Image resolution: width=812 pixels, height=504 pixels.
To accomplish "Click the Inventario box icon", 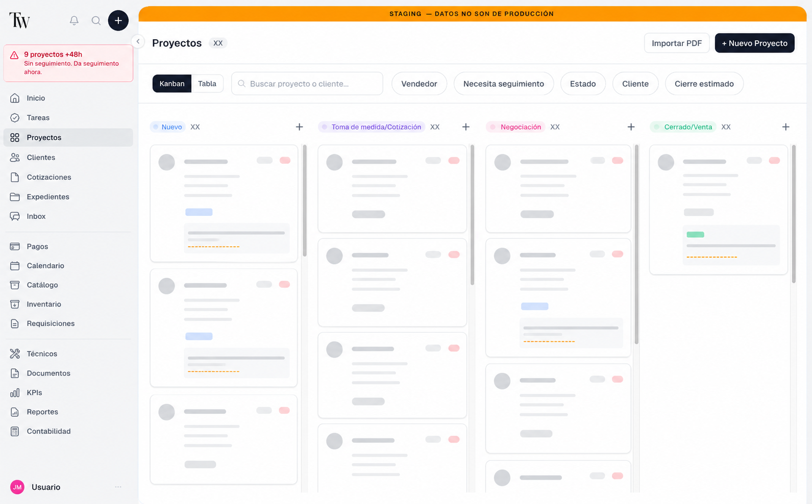I will pyautogui.click(x=15, y=304).
